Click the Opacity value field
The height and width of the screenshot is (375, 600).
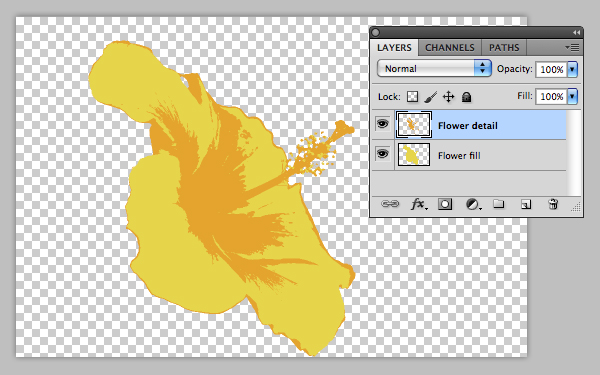551,69
